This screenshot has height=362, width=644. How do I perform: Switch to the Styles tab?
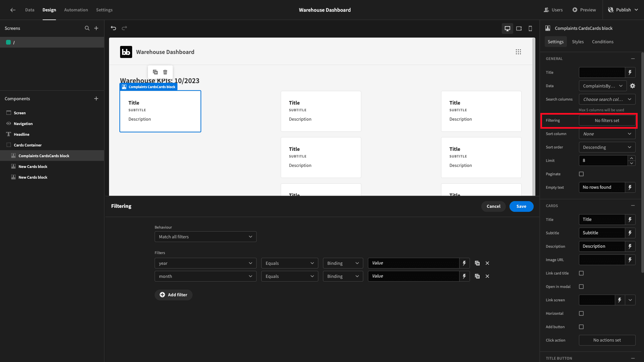click(578, 42)
